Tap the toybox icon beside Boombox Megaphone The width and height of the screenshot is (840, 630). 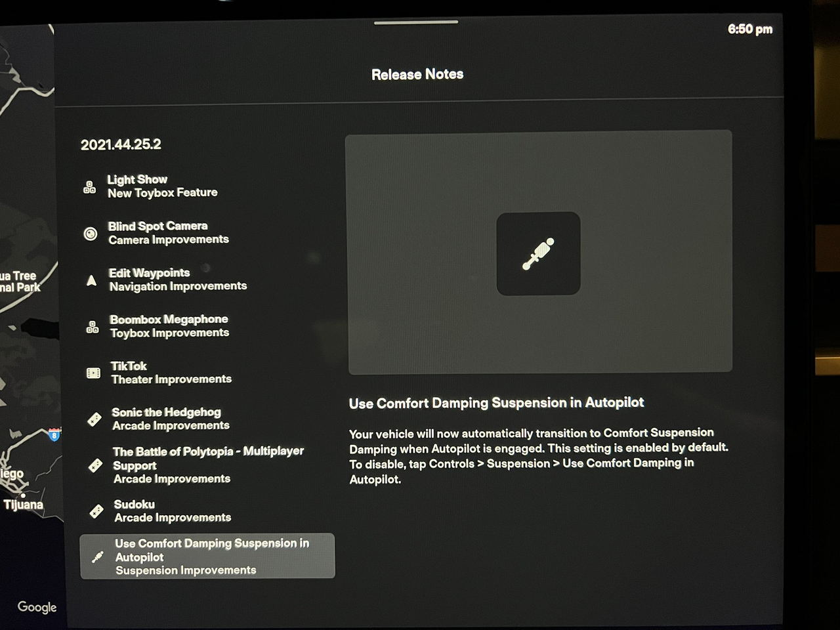click(93, 327)
